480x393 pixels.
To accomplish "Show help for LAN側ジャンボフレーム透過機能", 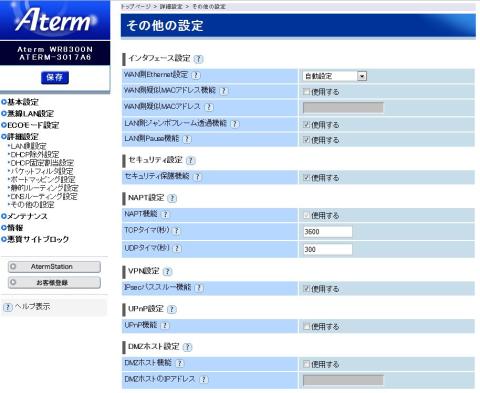I will [x=235, y=124].
